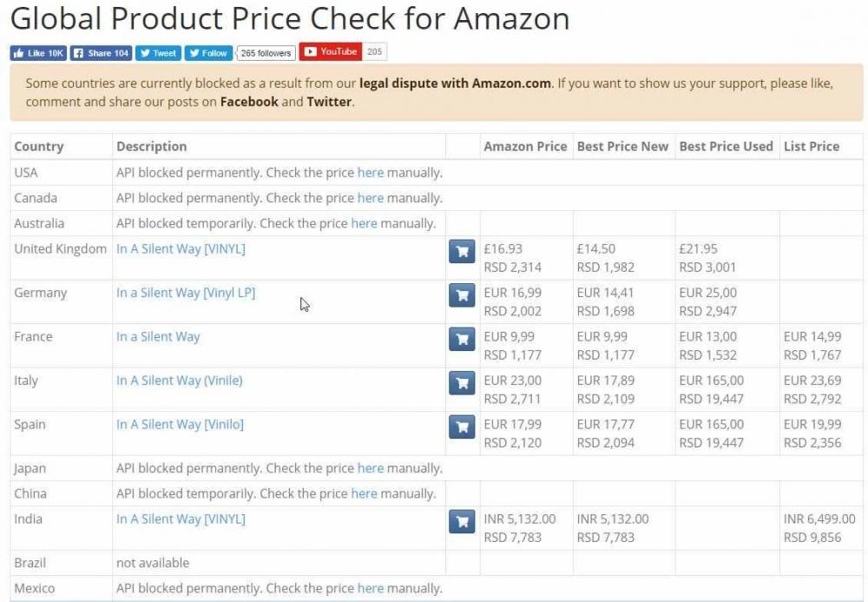Click the cart icon for Spain

(x=462, y=427)
